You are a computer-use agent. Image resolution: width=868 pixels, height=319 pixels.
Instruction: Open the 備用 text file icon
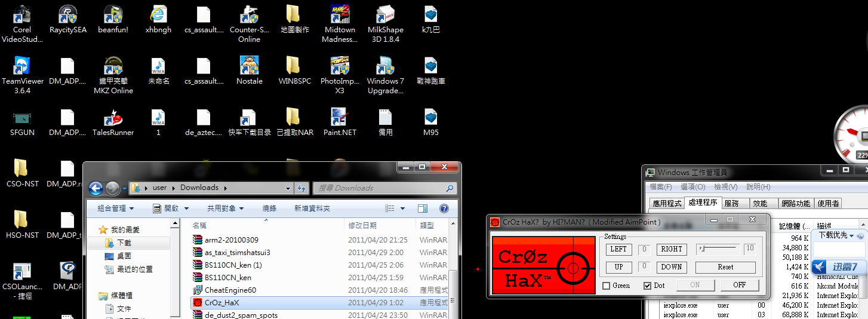click(386, 122)
